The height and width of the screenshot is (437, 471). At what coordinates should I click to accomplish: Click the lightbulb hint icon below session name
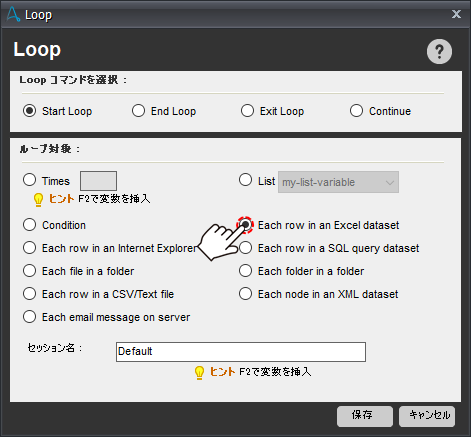(x=199, y=373)
